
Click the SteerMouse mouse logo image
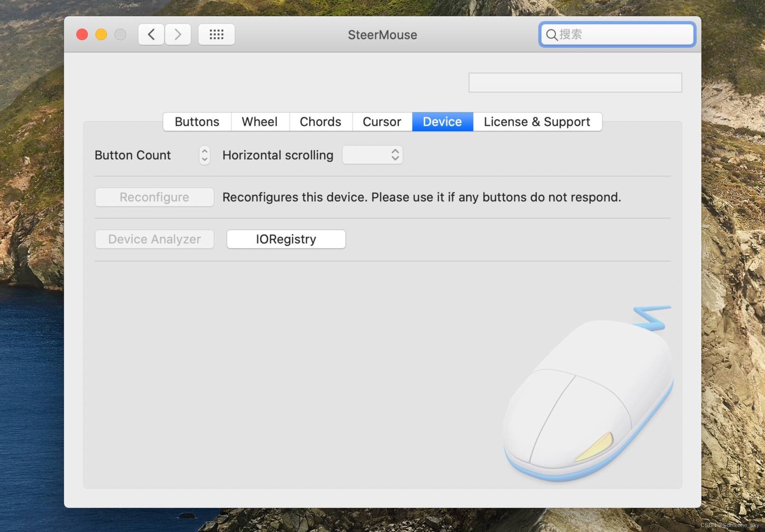(x=588, y=394)
